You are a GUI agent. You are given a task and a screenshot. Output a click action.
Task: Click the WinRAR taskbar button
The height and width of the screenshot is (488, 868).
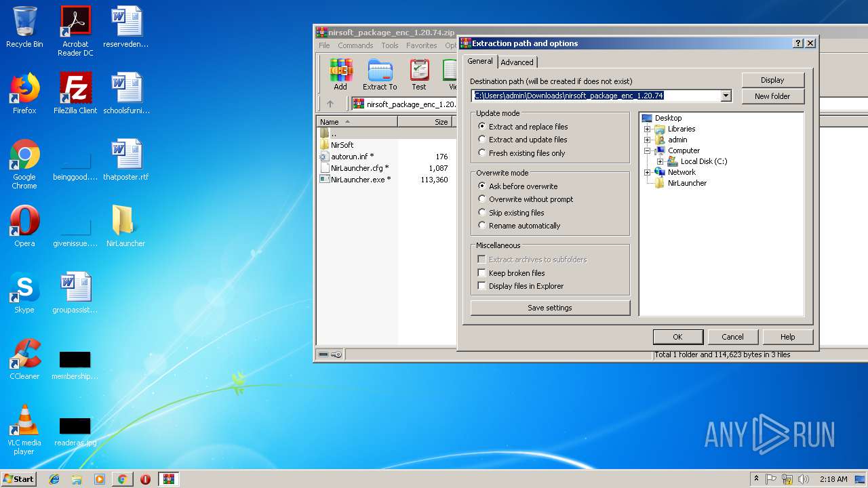(x=168, y=479)
